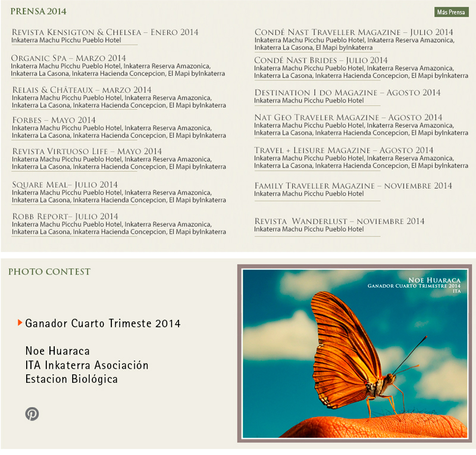The width and height of the screenshot is (476, 455).
Task: Open Revista Kensigton & Chelsea – Enero 2014
Action: 105,32
